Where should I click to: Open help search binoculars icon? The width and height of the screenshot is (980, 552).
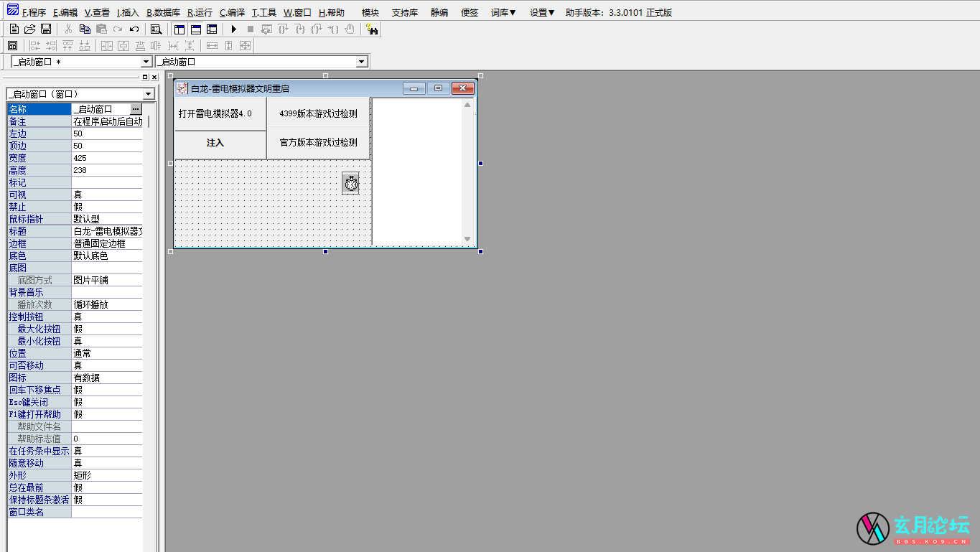pyautogui.click(x=372, y=29)
